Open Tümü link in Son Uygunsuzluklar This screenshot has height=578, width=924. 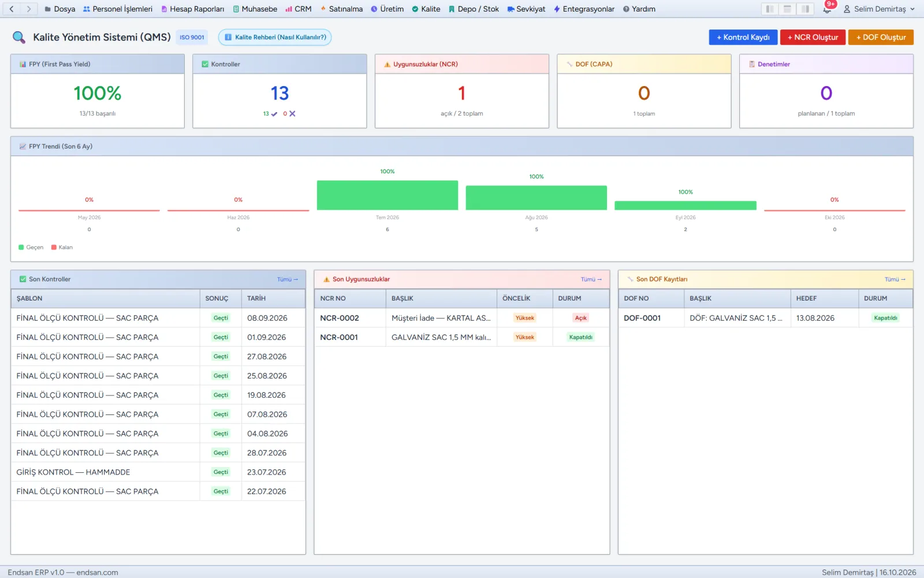[x=591, y=279]
